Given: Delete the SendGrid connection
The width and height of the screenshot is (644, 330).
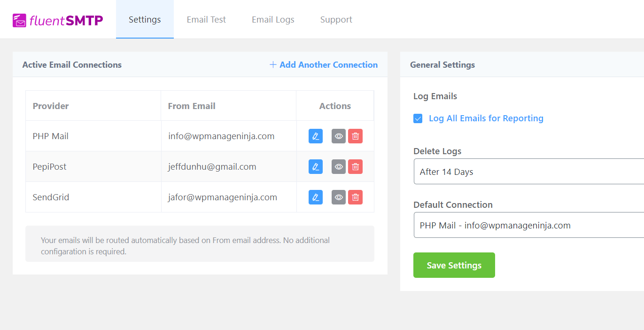Looking at the screenshot, I should point(355,197).
